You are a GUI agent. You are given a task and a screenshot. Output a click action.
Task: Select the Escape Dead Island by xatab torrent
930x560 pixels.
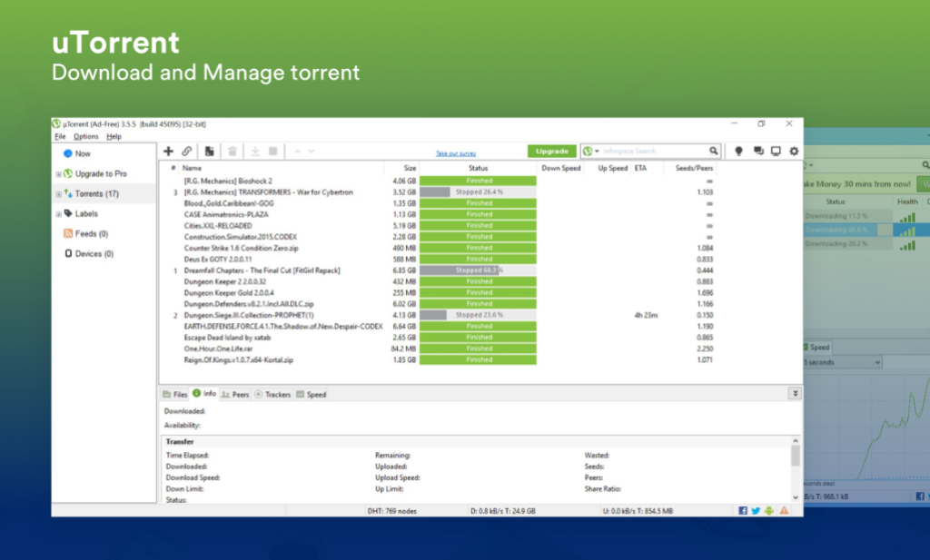coord(439,338)
